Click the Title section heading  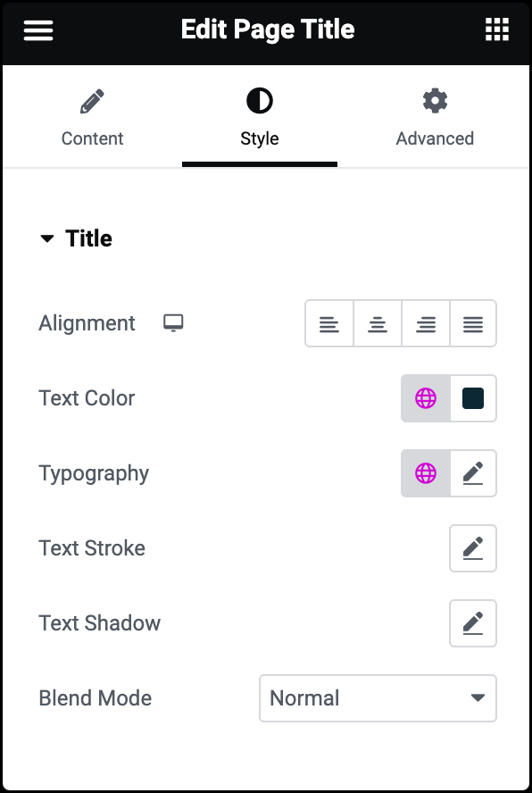(x=88, y=238)
